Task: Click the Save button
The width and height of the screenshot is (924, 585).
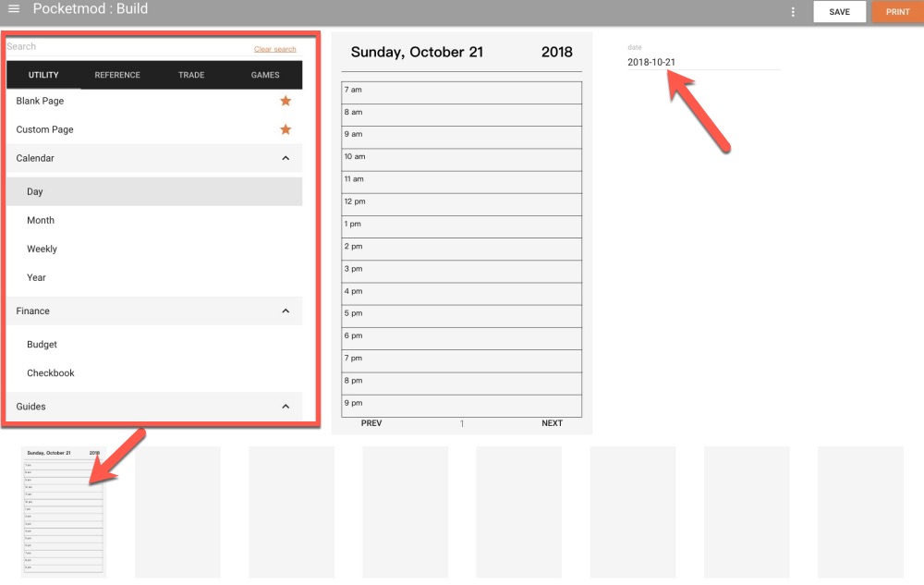Action: tap(839, 12)
